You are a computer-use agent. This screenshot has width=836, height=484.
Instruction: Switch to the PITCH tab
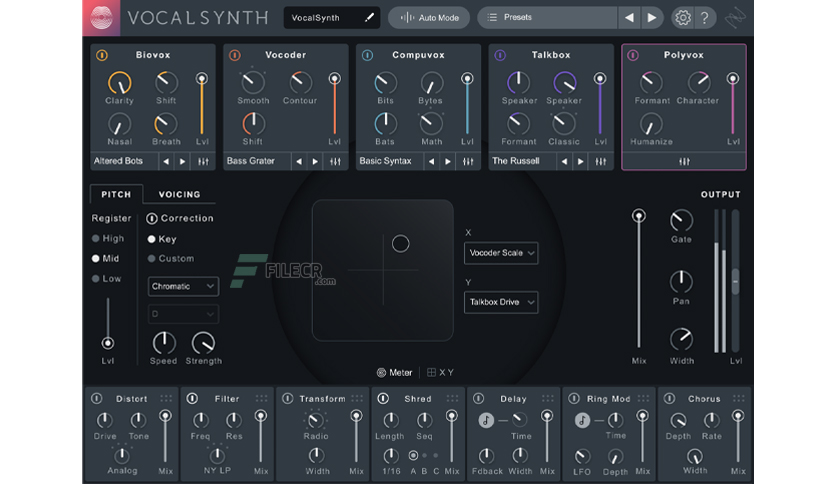116,195
